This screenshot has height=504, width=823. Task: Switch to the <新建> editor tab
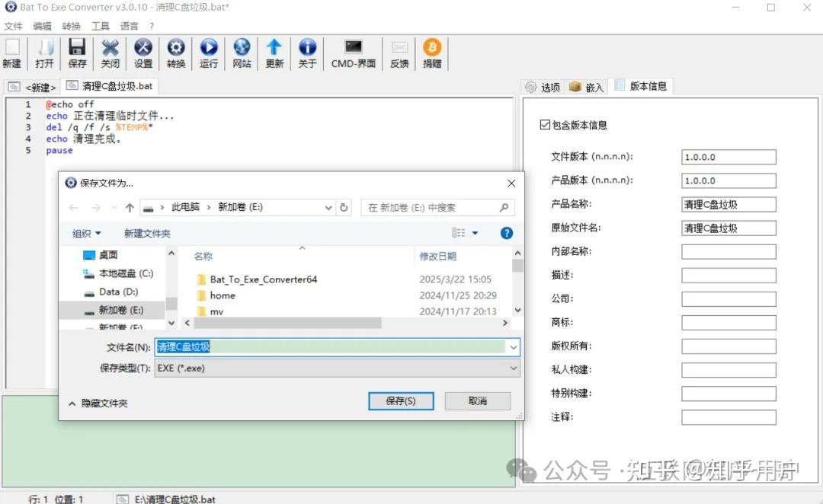point(32,87)
